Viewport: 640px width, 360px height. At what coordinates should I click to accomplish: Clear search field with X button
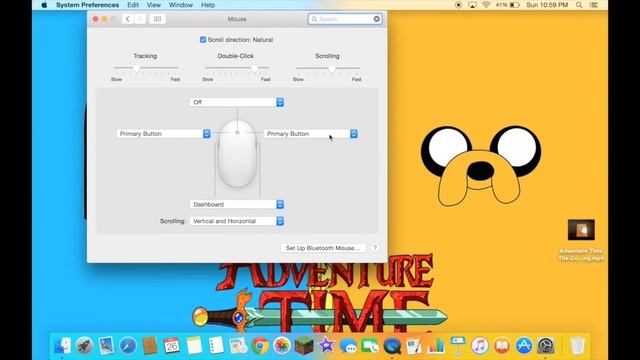click(x=377, y=19)
